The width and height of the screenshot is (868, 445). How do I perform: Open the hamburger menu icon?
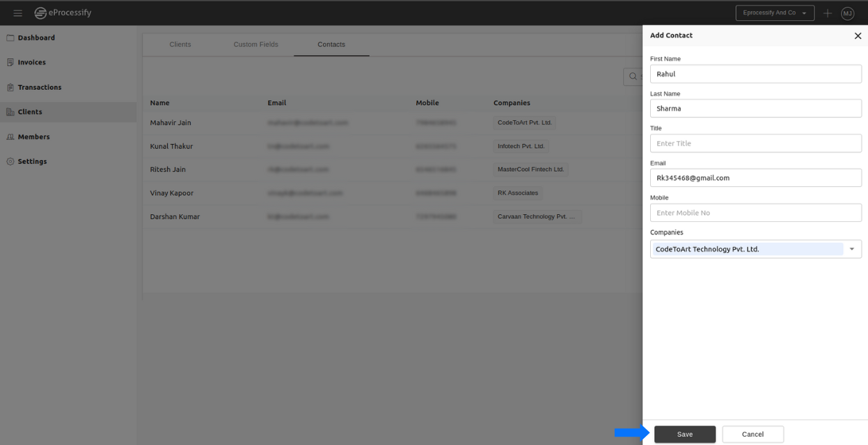tap(17, 13)
